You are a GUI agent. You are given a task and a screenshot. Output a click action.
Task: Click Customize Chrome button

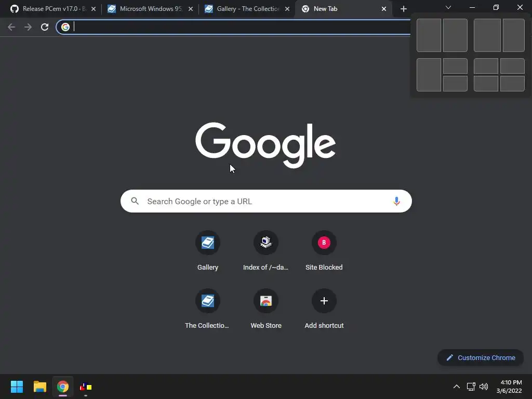pos(481,357)
